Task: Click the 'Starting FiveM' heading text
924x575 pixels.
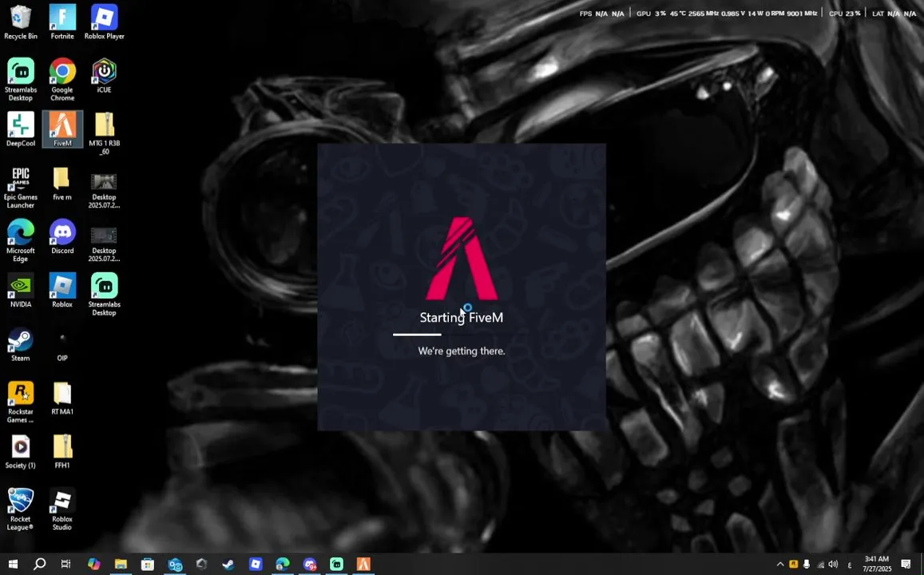Action: pos(462,318)
